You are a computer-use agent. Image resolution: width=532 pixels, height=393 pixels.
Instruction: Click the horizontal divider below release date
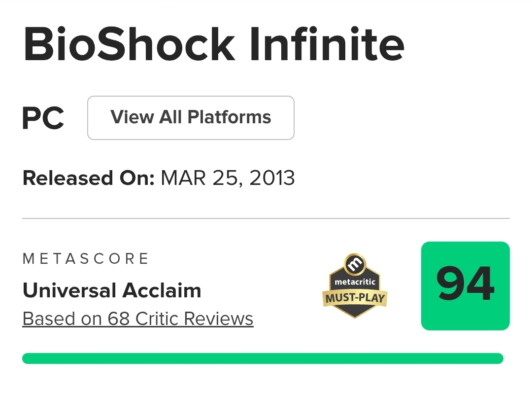click(266, 218)
